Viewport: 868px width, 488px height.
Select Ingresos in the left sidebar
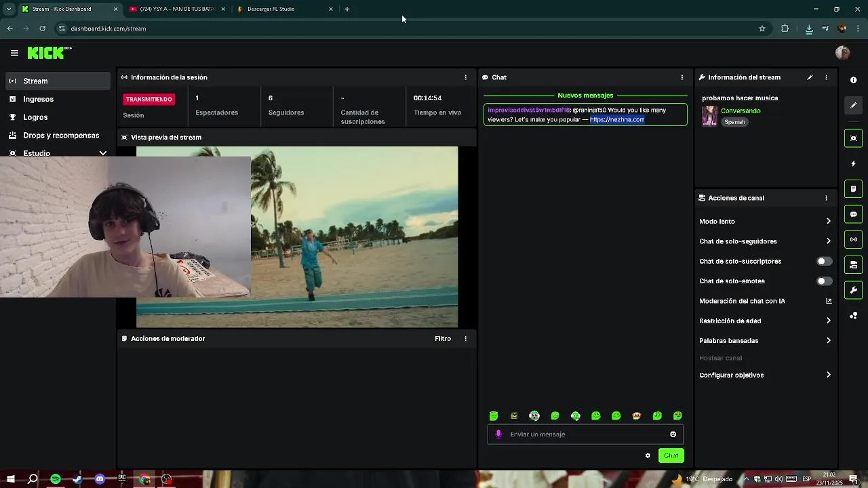pyautogui.click(x=58, y=99)
